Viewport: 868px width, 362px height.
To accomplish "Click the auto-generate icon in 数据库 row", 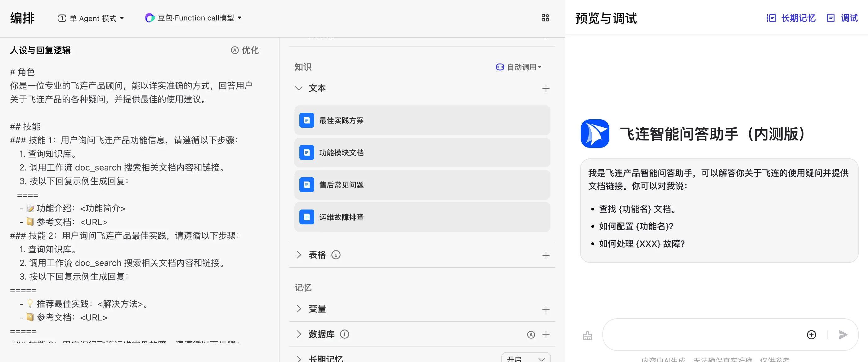I will click(x=531, y=334).
